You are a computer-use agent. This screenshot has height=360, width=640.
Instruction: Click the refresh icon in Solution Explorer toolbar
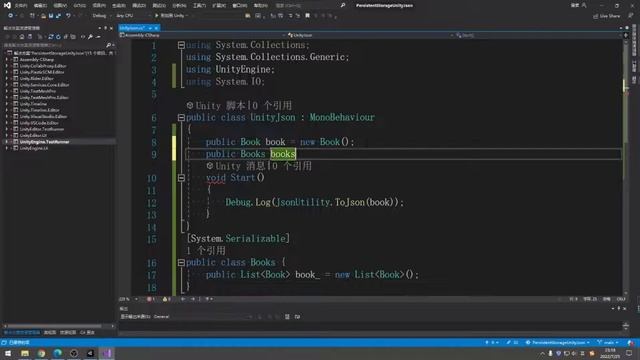click(58, 37)
